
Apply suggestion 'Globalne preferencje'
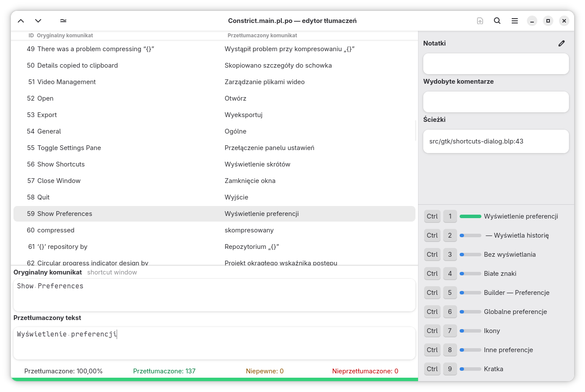pyautogui.click(x=515, y=312)
